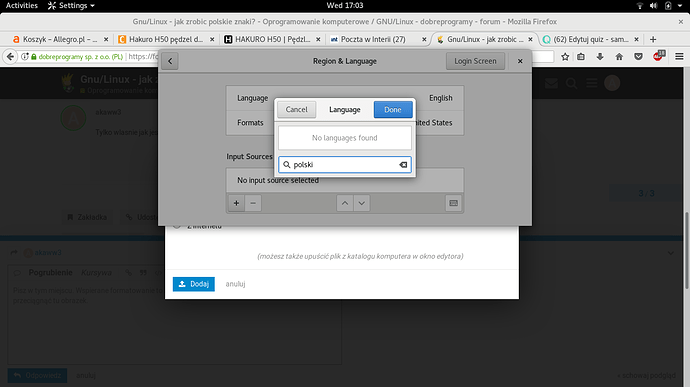Close the Koszyk - Allegro.pl tab
Screen dimensions: 690x387
[106, 39]
